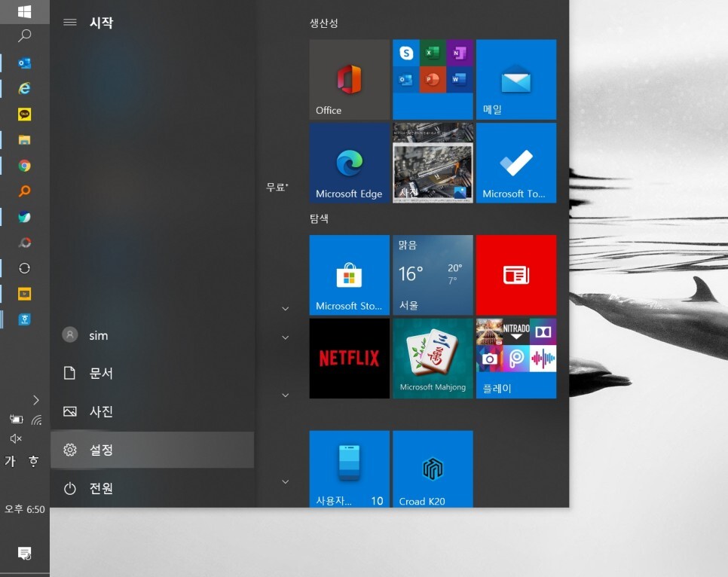Open the yellow screen taskbar app

[x=24, y=294]
